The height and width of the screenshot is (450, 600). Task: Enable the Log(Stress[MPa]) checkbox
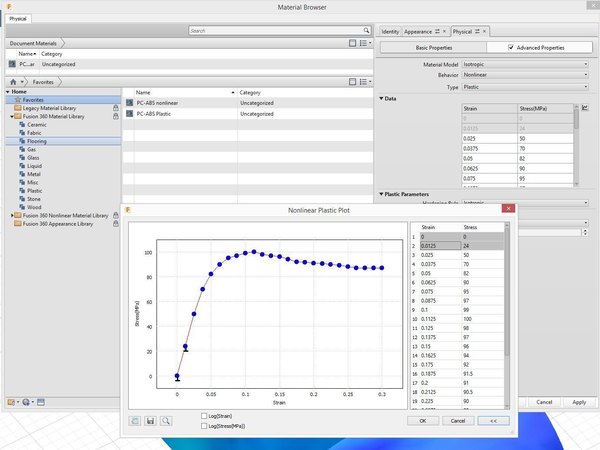pyautogui.click(x=204, y=426)
